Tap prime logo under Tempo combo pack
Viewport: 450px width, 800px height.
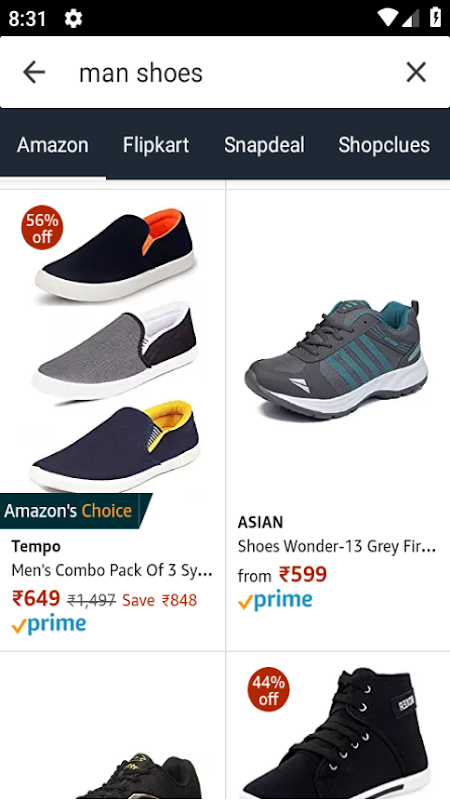49,624
